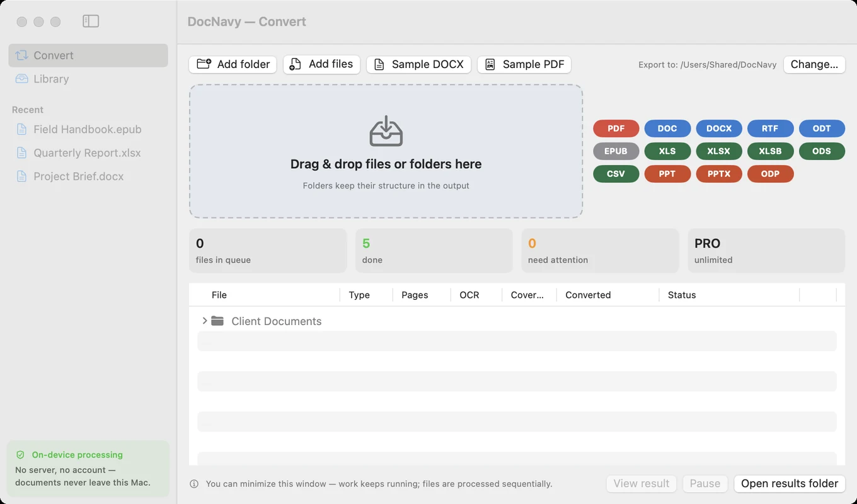Click the folder-plus icon on Add folder
This screenshot has height=504, width=857.
point(204,64)
